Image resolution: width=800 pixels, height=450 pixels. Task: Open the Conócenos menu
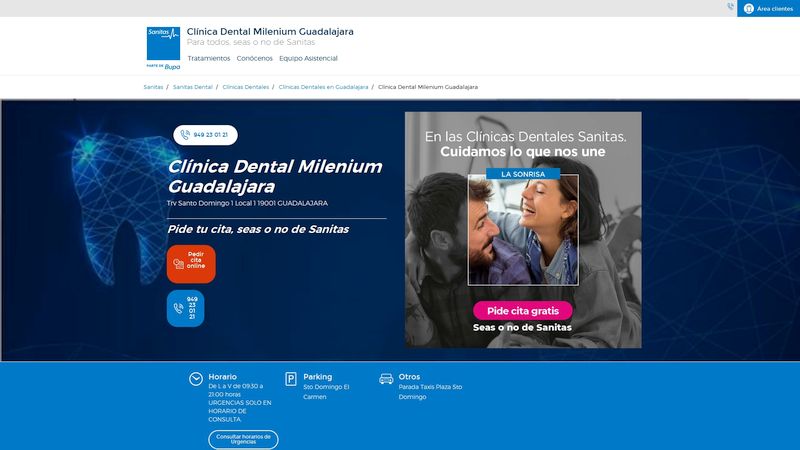pos(255,58)
